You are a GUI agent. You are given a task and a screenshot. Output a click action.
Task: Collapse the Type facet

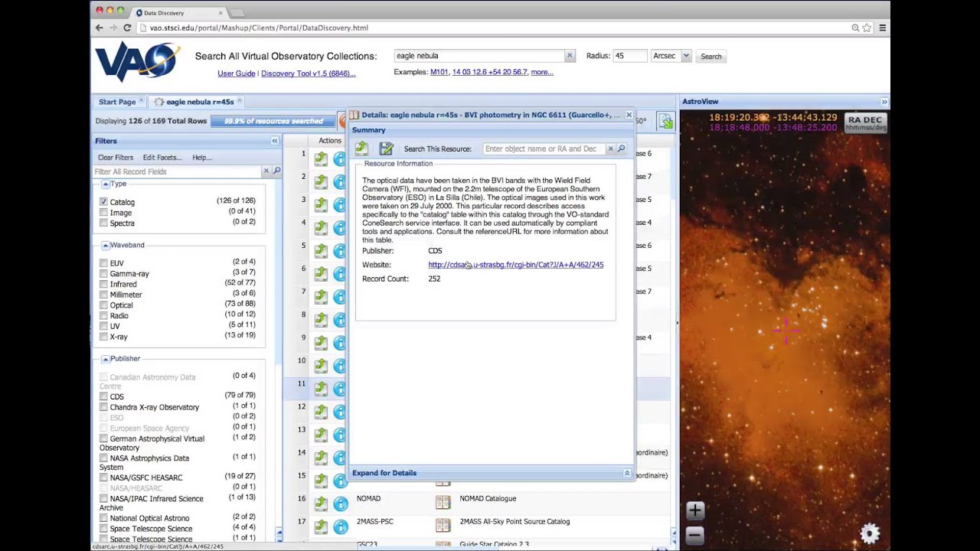coord(106,184)
